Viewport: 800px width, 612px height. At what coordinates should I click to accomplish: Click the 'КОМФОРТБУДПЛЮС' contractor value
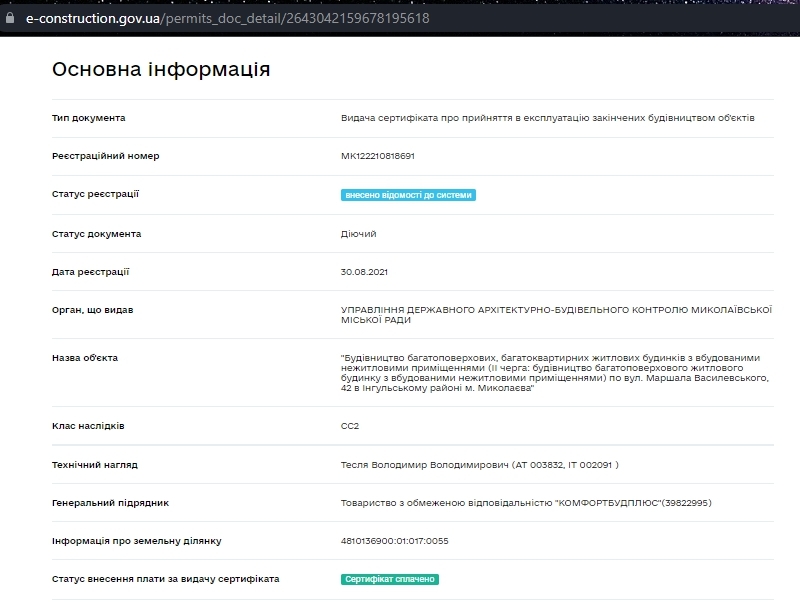click(526, 503)
